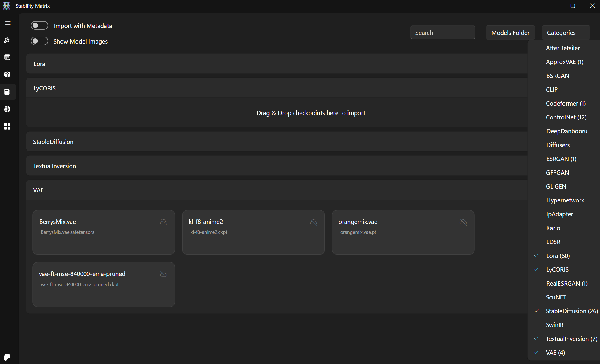
Task: Collapse the Categories dropdown
Action: click(566, 33)
